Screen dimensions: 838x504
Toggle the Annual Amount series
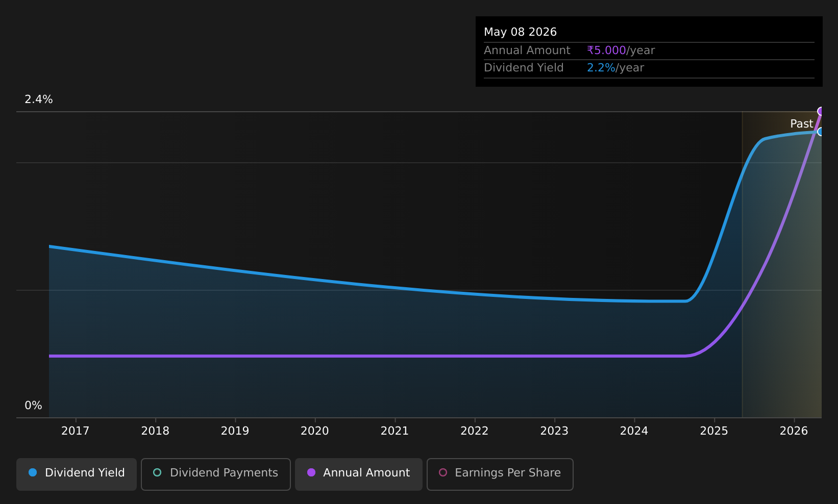click(x=358, y=474)
